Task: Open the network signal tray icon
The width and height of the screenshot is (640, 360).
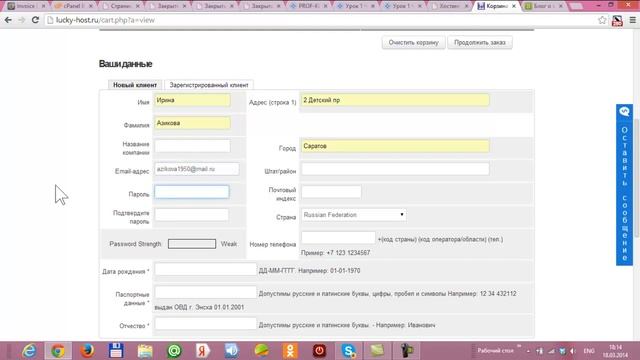Action: tap(551, 351)
